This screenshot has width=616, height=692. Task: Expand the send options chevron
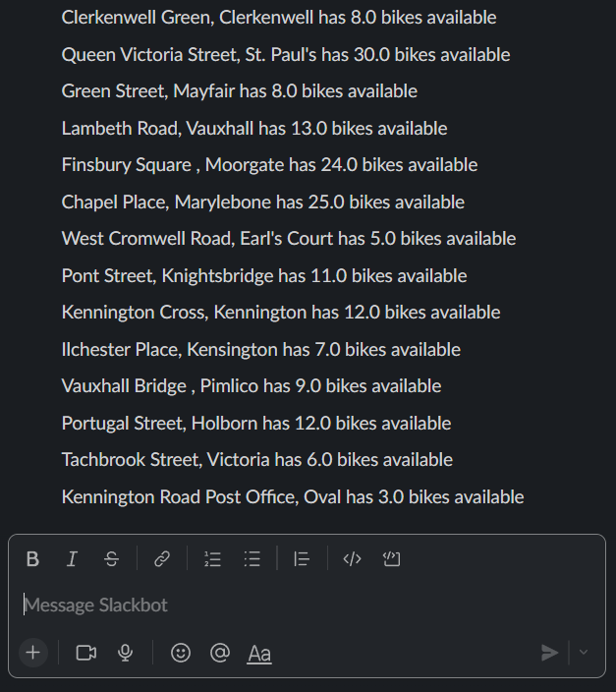584,653
